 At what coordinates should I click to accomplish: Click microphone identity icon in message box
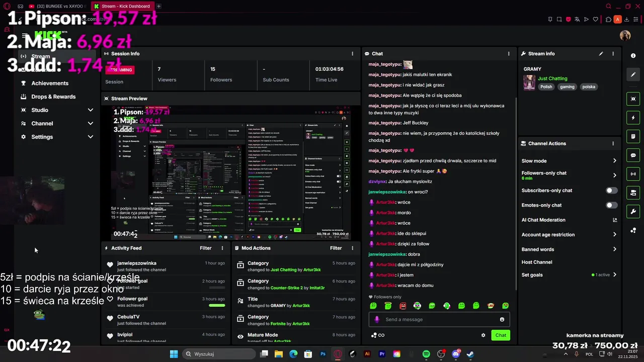coord(377,319)
